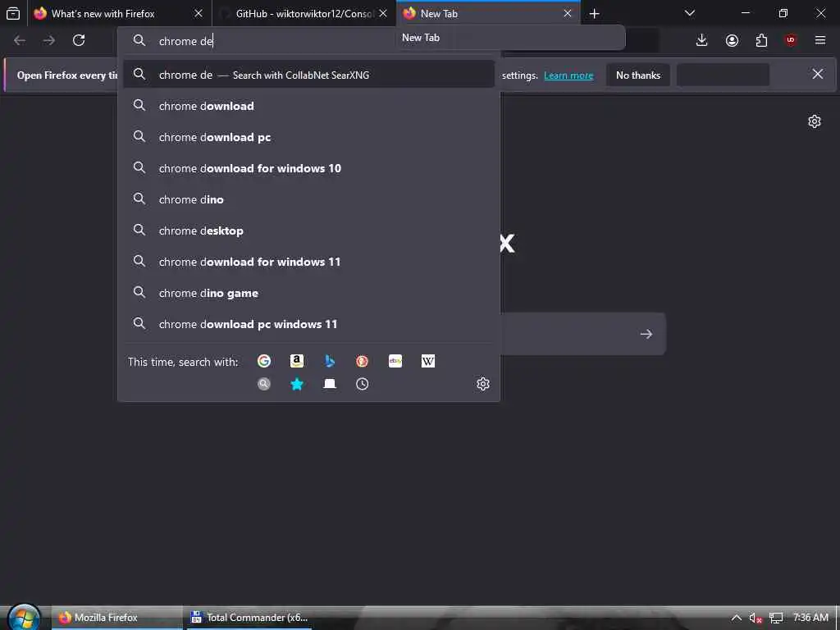Close the GitHub tab
The height and width of the screenshot is (630, 840).
pos(383,13)
